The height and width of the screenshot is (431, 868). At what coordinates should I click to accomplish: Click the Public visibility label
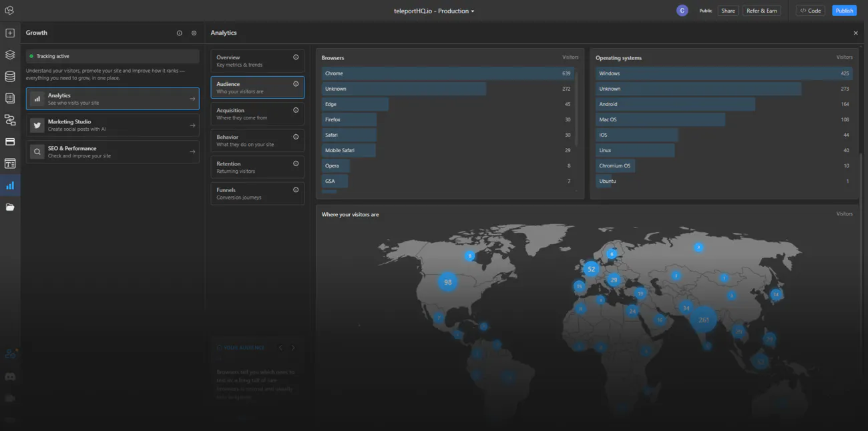coord(706,11)
